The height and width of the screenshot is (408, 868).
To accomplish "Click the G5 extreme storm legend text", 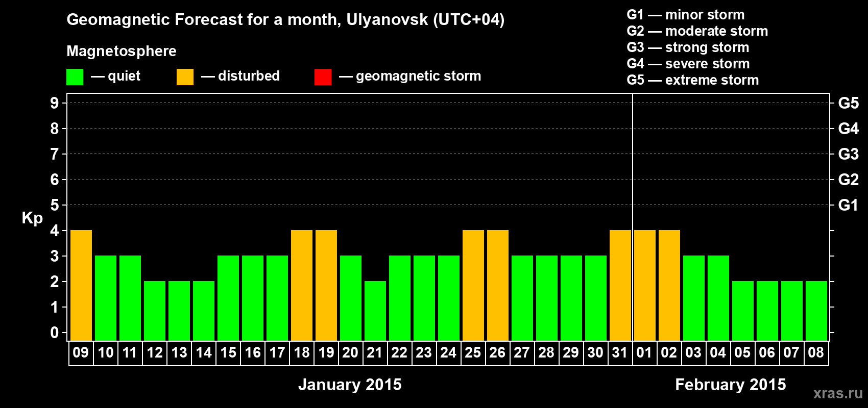I will [692, 80].
